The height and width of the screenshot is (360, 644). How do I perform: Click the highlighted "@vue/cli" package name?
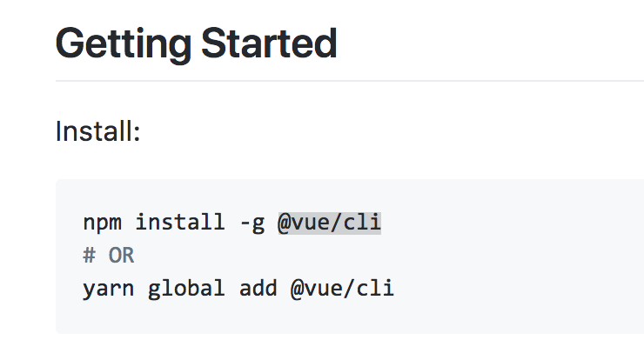[329, 223]
